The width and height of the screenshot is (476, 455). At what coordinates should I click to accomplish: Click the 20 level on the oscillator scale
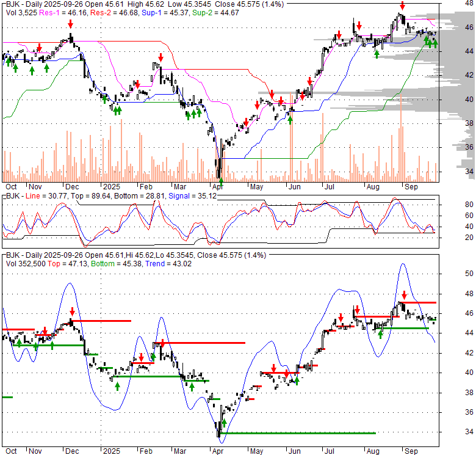click(469, 238)
